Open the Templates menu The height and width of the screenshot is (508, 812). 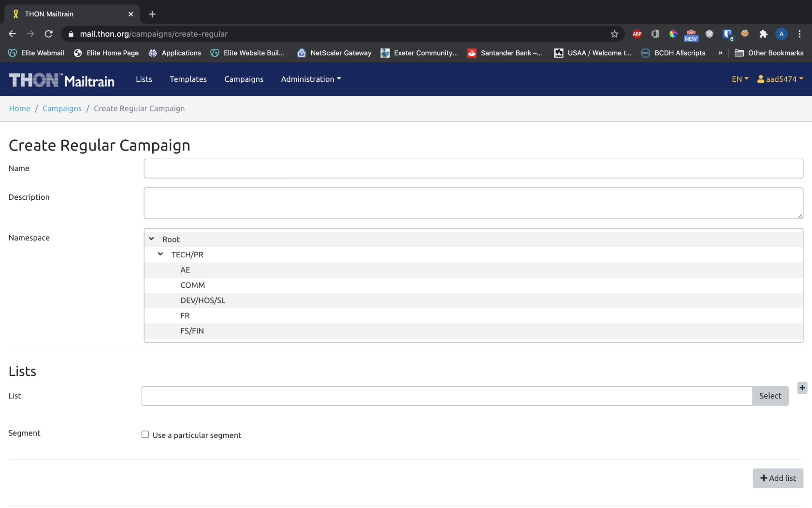tap(188, 79)
